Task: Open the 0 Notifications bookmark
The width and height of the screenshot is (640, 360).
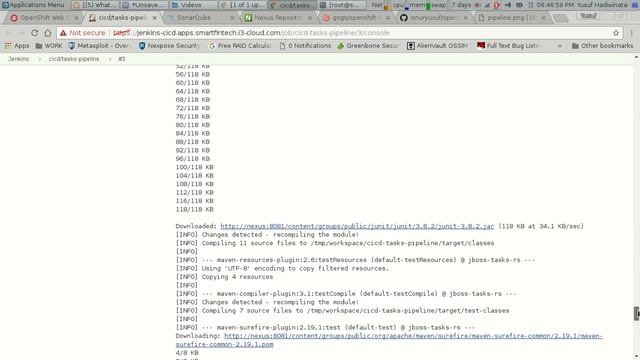Action: click(x=305, y=46)
